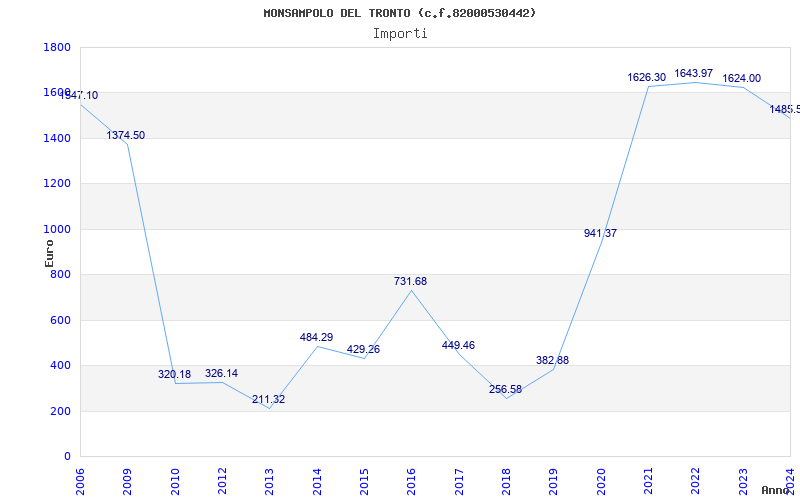The height and width of the screenshot is (500, 800).
Task: Select data label 256.58
Action: click(505, 389)
